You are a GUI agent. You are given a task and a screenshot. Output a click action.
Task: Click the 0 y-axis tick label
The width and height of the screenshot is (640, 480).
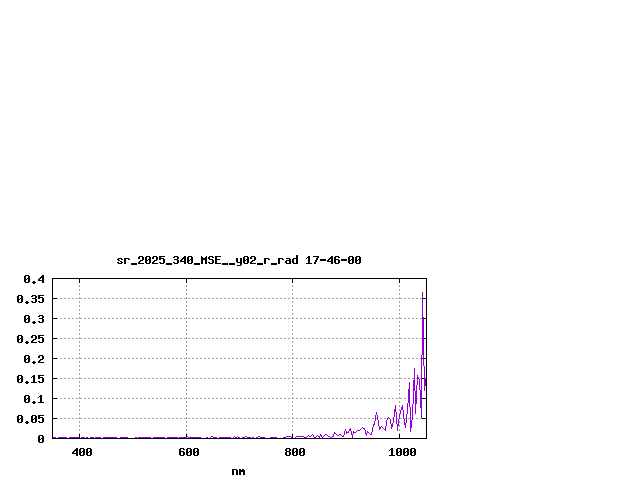(41, 439)
